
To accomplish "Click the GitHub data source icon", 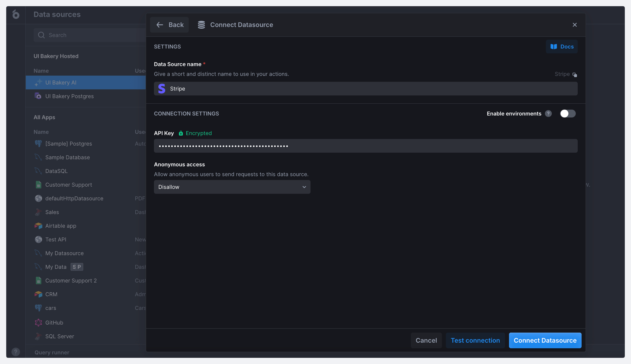I will (38, 322).
